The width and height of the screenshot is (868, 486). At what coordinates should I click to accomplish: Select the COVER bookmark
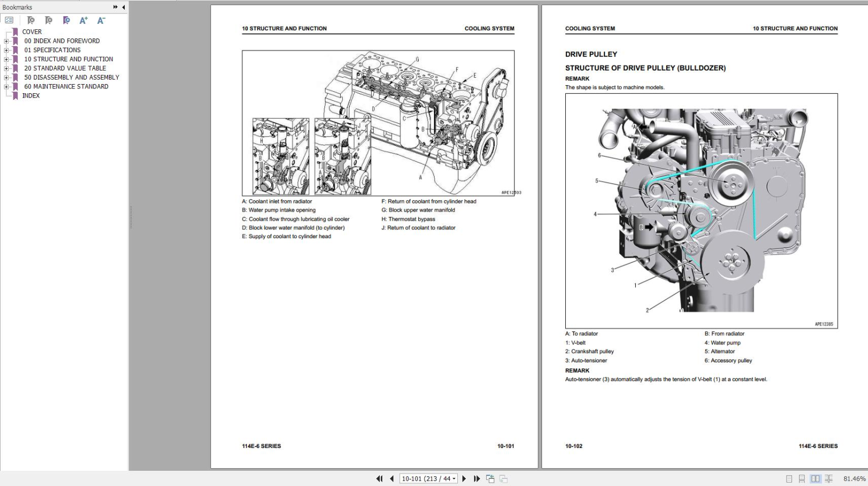click(32, 31)
